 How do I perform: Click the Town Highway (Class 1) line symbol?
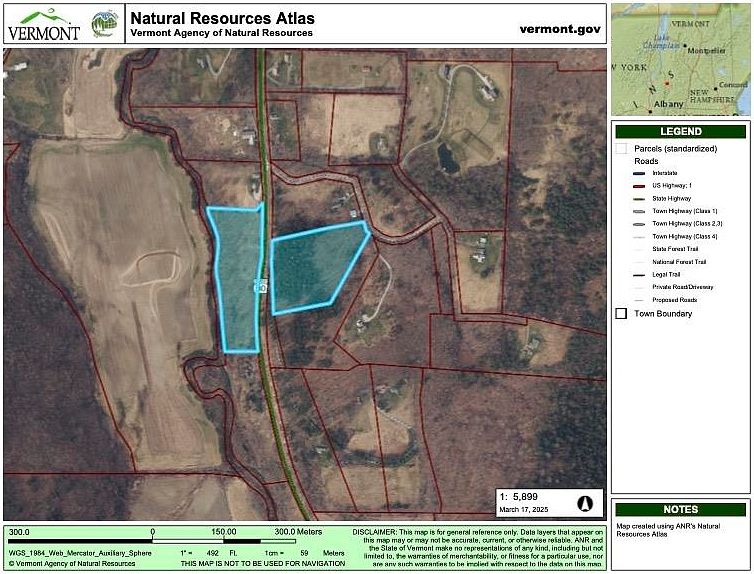pos(639,211)
